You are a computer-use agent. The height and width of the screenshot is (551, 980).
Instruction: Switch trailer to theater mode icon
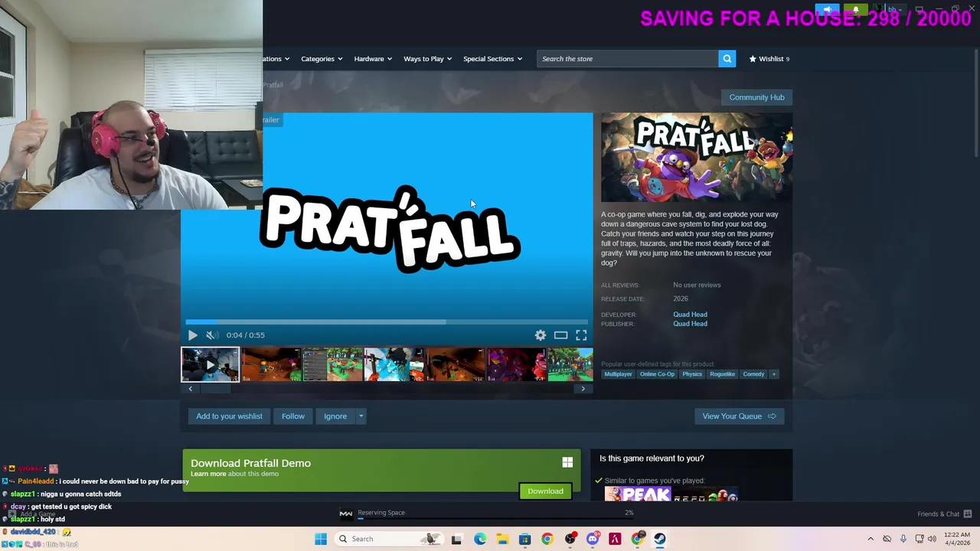point(560,335)
